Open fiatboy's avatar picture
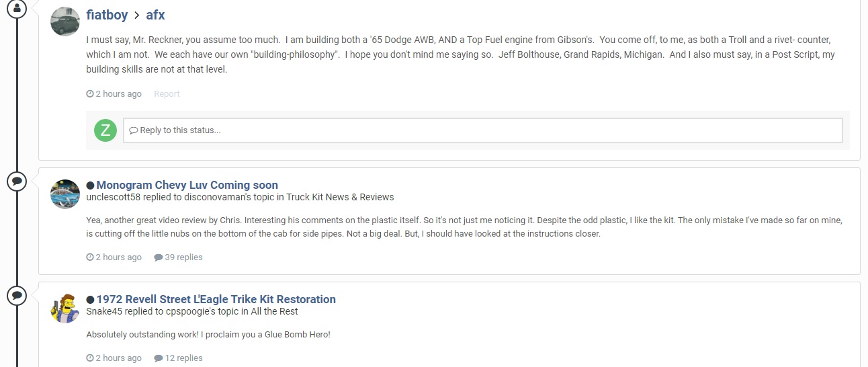Viewport: 868px width, 367px height. click(65, 22)
